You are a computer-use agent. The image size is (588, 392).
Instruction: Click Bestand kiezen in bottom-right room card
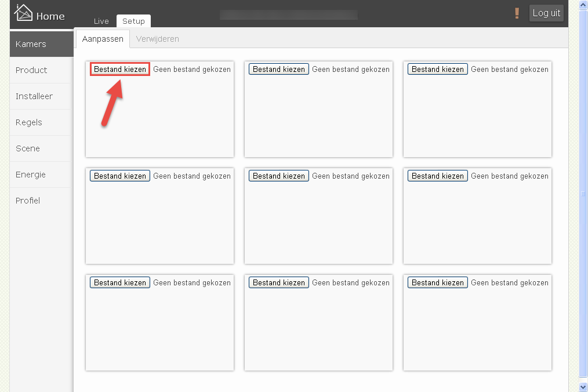click(438, 282)
